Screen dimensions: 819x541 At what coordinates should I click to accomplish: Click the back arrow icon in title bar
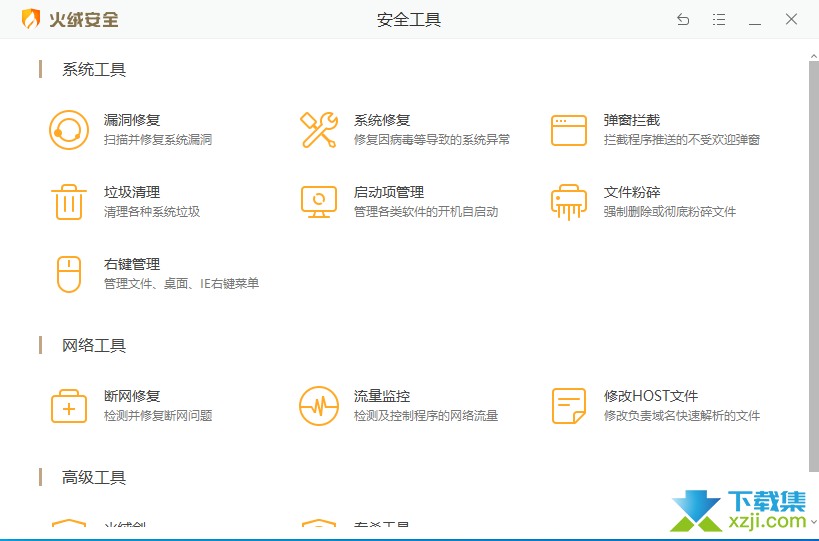point(683,20)
